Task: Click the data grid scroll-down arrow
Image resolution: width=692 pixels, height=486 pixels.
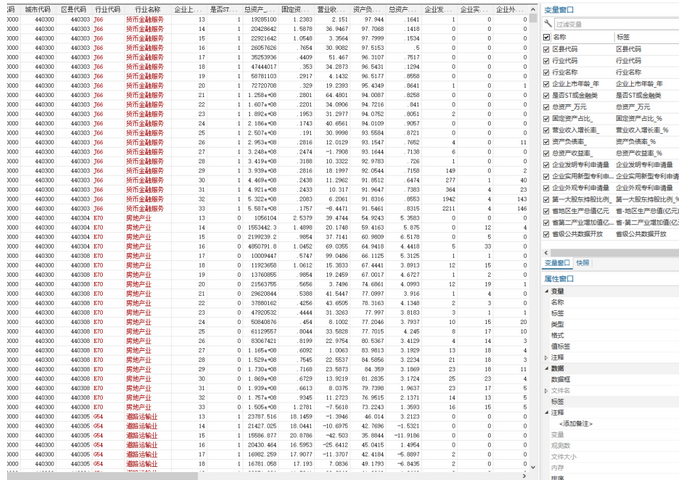Action: (x=533, y=467)
